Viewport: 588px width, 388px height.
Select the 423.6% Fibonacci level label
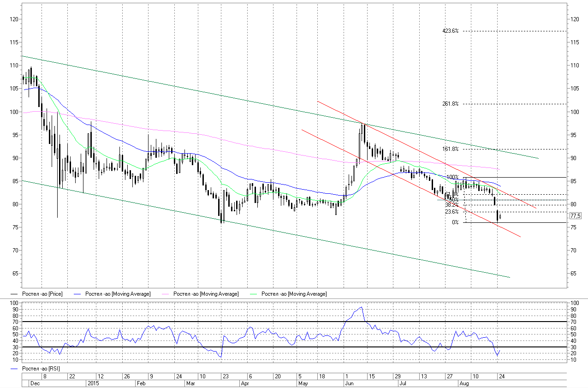(x=450, y=31)
